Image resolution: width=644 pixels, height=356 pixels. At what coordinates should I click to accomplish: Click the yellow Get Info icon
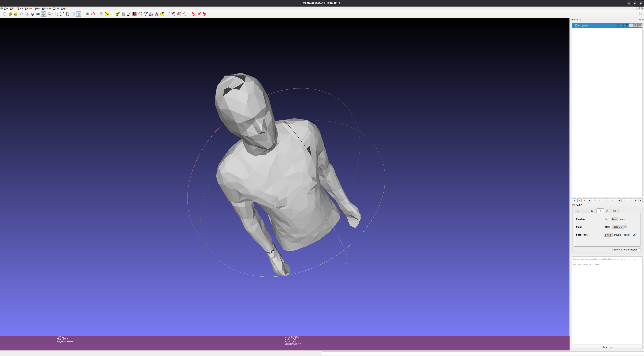[162, 14]
